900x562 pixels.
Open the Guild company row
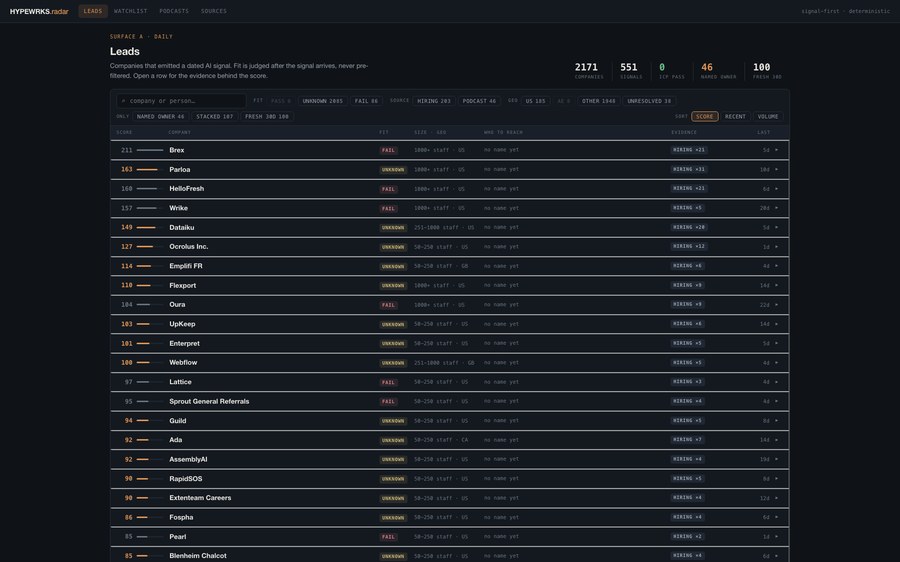pyautogui.click(x=449, y=421)
